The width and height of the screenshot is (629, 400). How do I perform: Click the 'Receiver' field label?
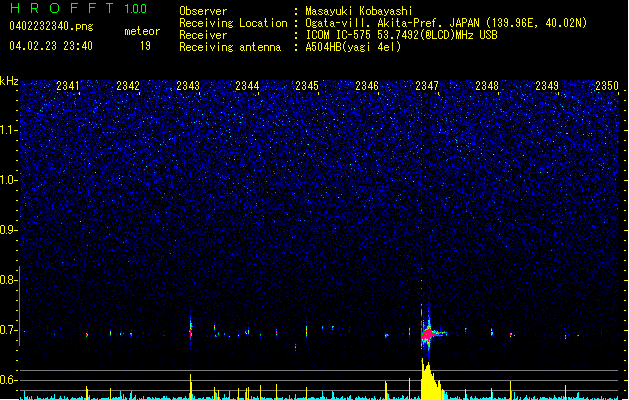(203, 35)
